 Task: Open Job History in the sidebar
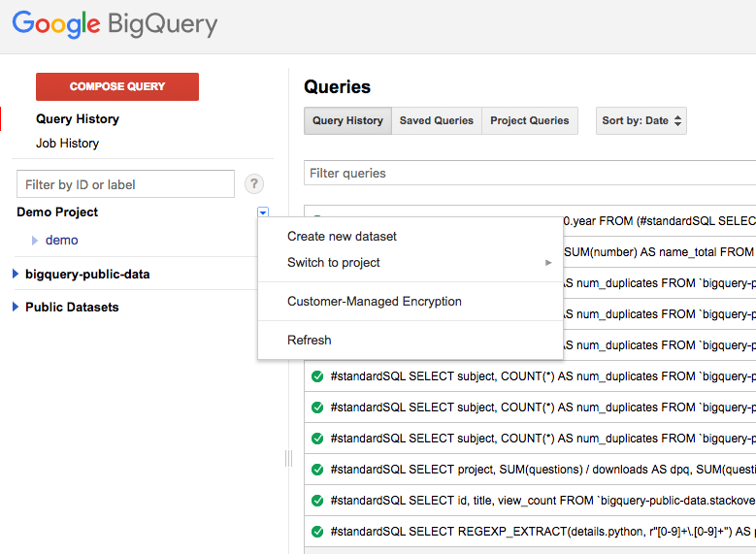pos(67,144)
